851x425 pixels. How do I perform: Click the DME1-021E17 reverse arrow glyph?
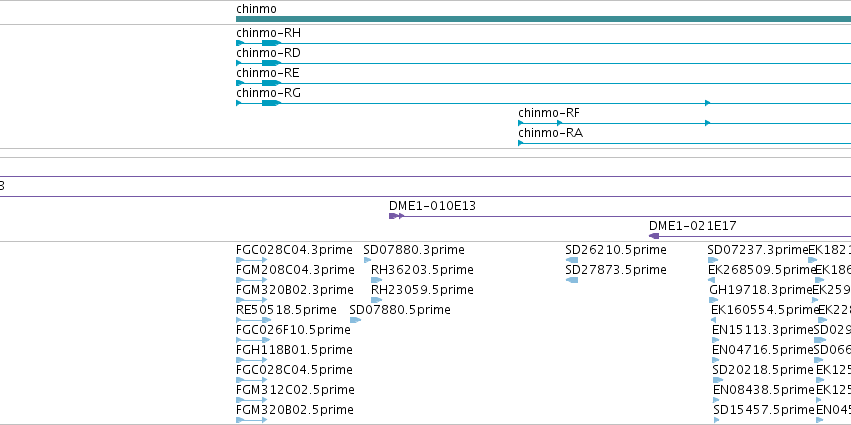[655, 236]
